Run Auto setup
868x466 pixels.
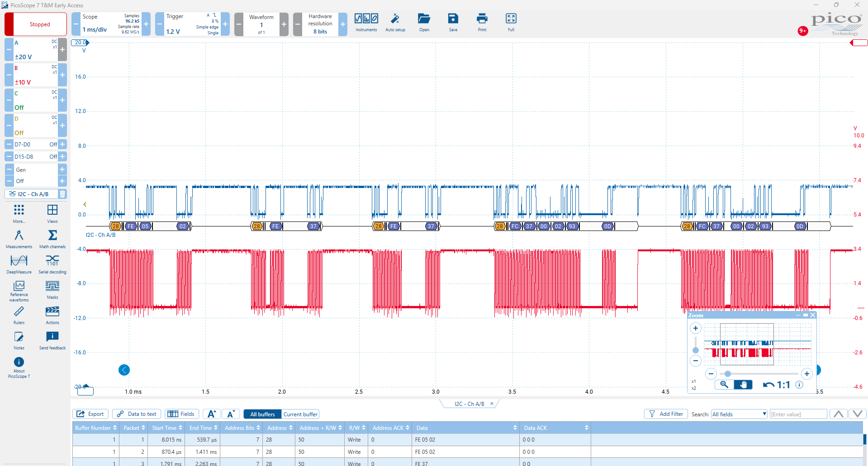(395, 23)
